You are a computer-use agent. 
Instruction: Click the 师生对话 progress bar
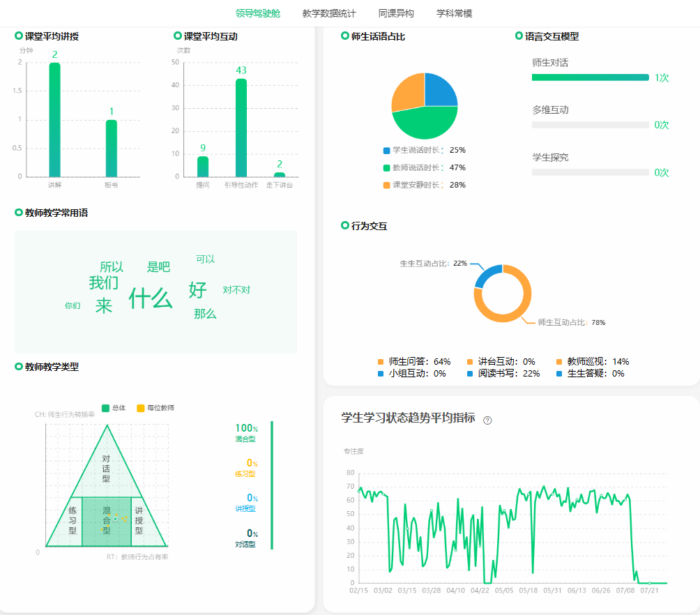pyautogui.click(x=590, y=77)
